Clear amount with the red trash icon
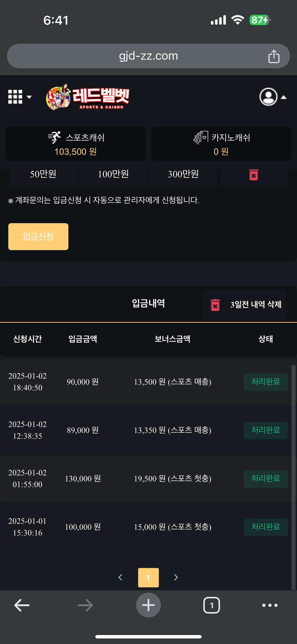 click(253, 175)
